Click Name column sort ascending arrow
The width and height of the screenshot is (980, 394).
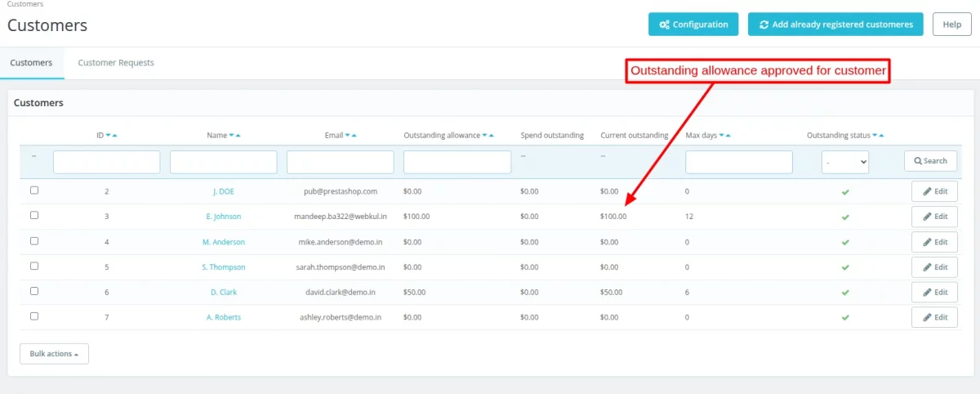(x=238, y=136)
